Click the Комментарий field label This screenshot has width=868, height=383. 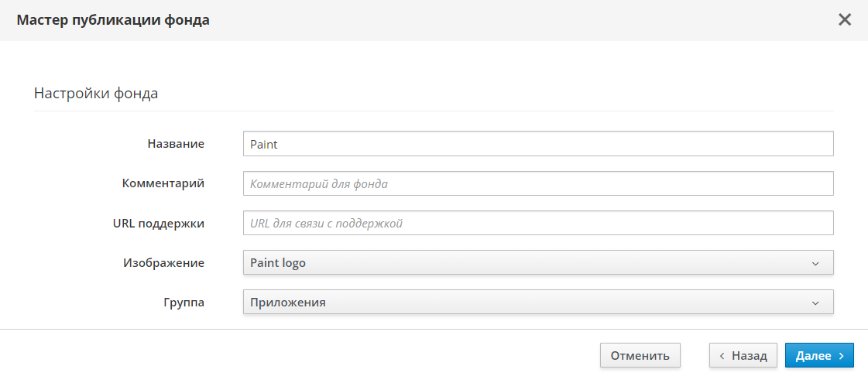coord(163,183)
